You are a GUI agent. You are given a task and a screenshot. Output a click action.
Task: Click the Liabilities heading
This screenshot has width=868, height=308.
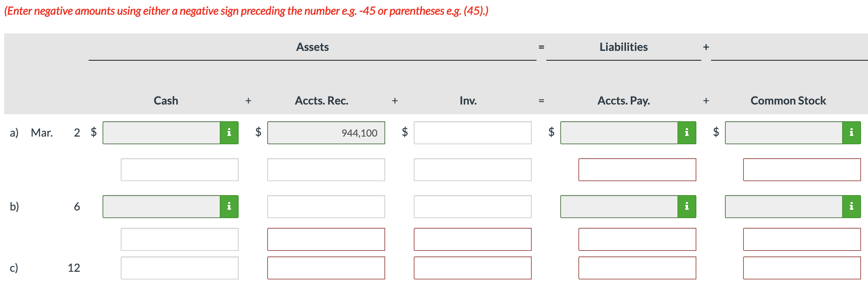pos(624,47)
